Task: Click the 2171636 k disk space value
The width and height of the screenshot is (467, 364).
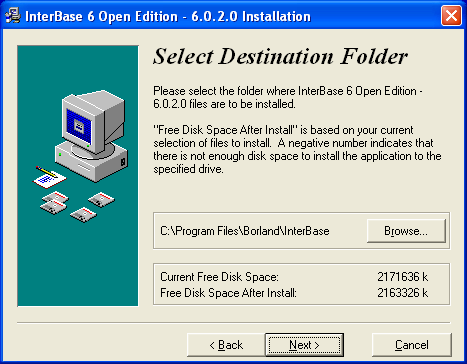Action: click(x=403, y=277)
